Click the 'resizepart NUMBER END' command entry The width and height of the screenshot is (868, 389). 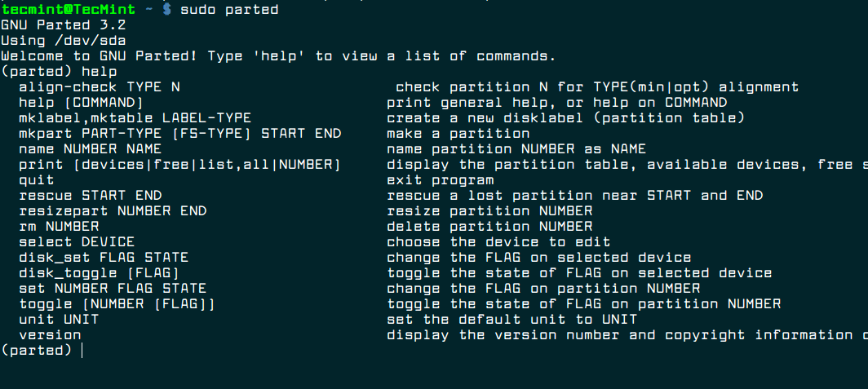point(113,211)
